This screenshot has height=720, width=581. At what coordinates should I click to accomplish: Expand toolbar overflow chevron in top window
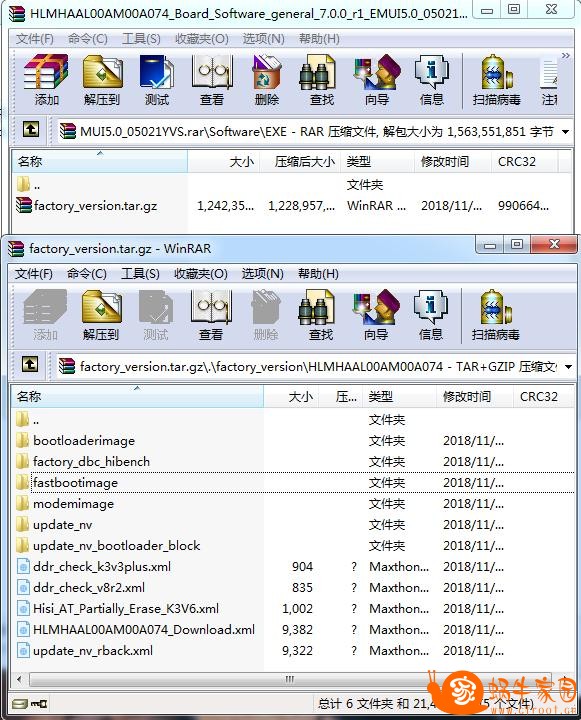coord(565,56)
